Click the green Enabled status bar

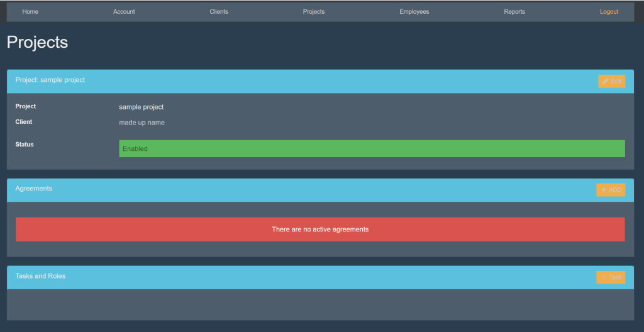coord(372,148)
